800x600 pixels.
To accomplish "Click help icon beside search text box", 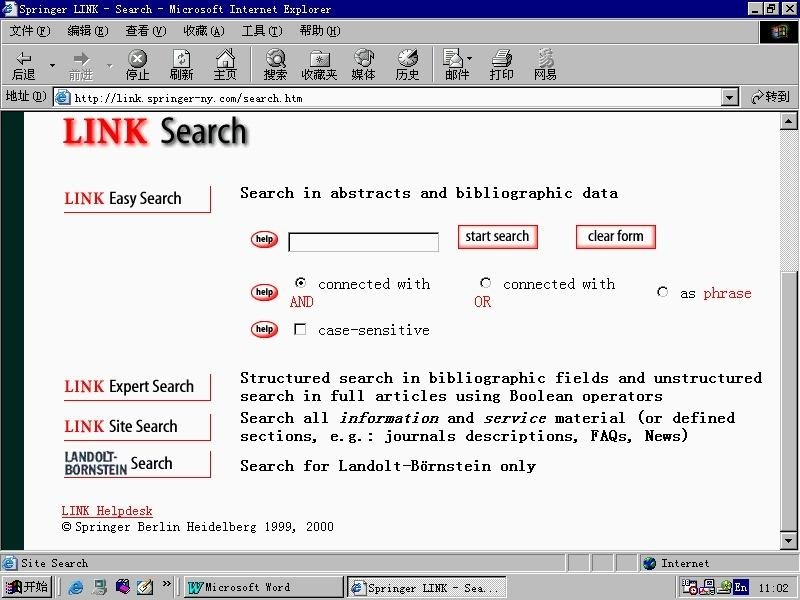I will point(264,239).
